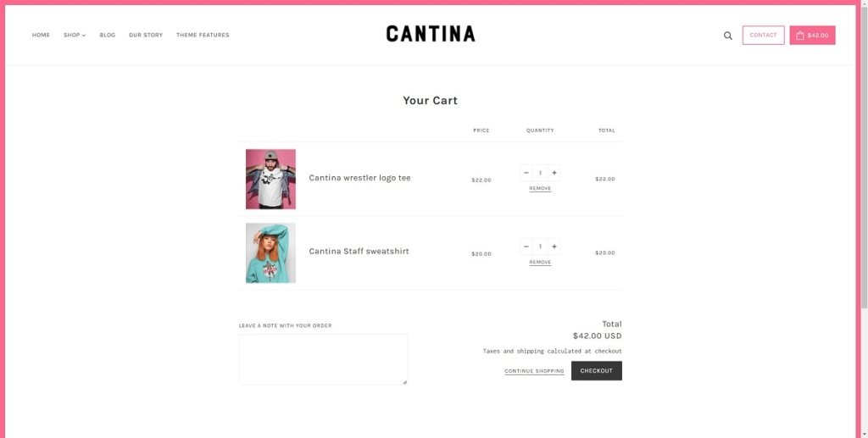Open the search magnifier icon
Image resolution: width=868 pixels, height=438 pixels.
click(x=727, y=36)
